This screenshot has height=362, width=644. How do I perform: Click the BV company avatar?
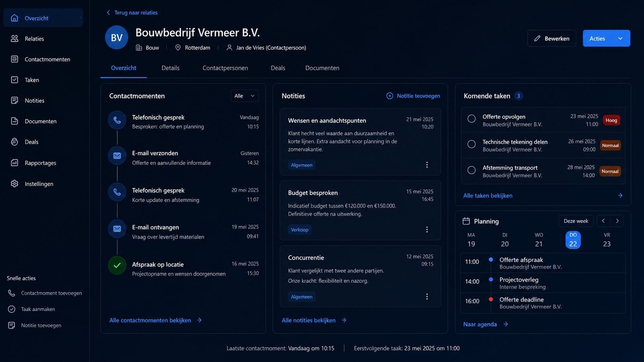[x=117, y=37]
